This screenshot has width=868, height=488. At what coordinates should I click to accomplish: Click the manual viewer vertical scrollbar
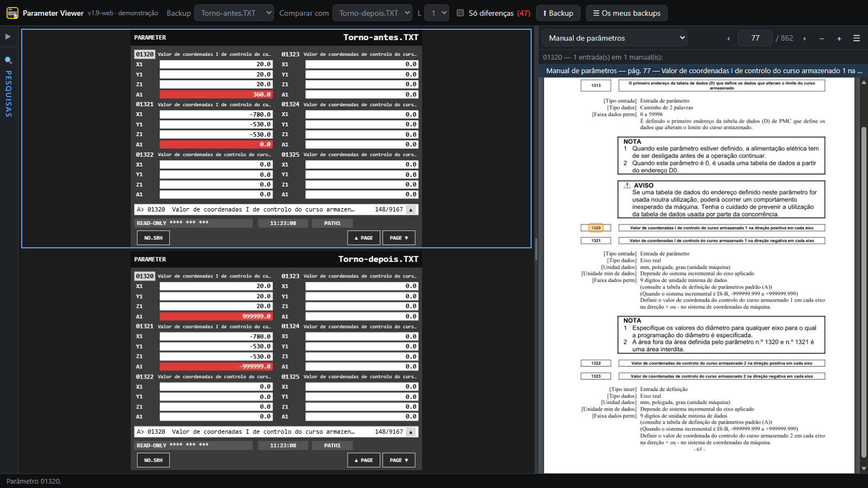[864, 293]
